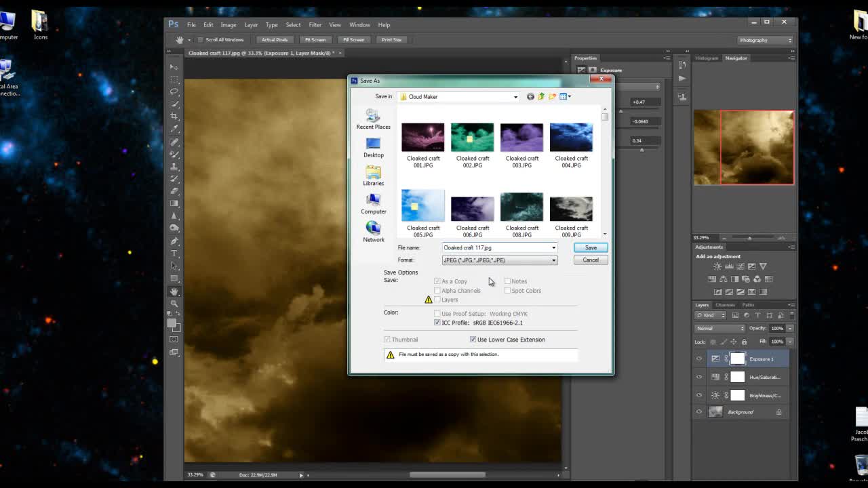The height and width of the screenshot is (488, 868).
Task: Add a Curves adjustment
Action: 741,266
